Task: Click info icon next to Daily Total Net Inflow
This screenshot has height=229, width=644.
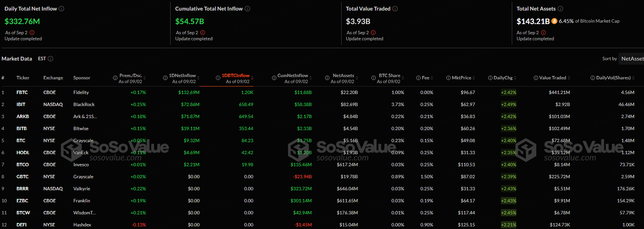Action: [61, 9]
